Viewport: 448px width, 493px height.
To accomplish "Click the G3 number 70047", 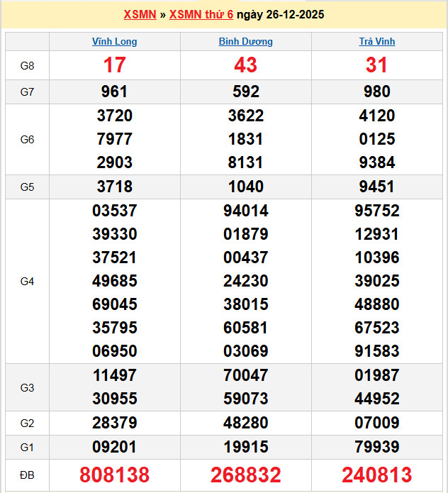I will point(246,376).
